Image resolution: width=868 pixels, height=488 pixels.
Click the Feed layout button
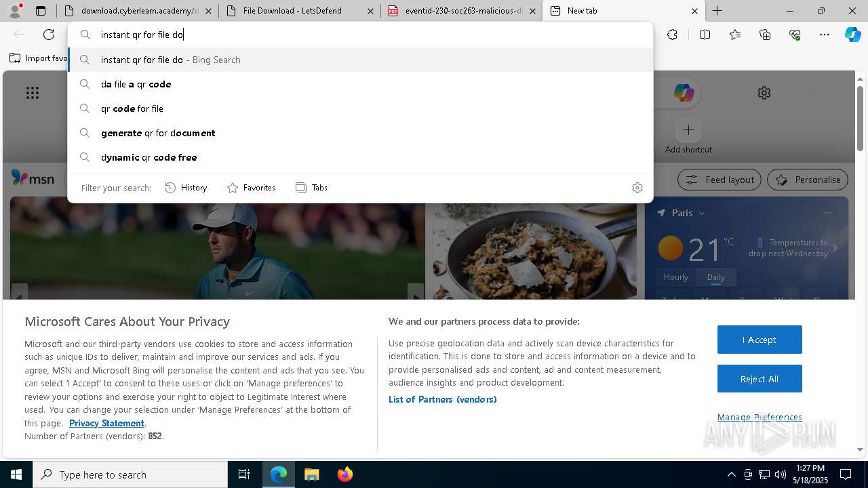click(719, 180)
